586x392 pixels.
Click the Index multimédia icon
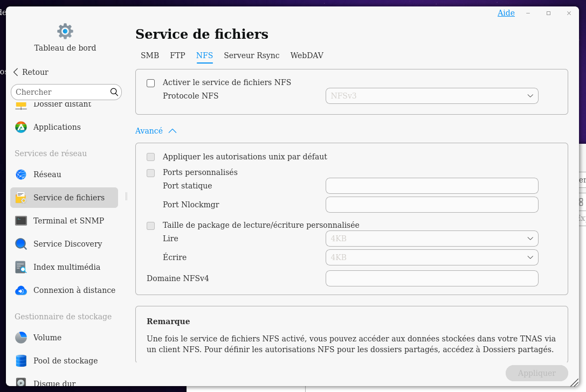(21, 267)
